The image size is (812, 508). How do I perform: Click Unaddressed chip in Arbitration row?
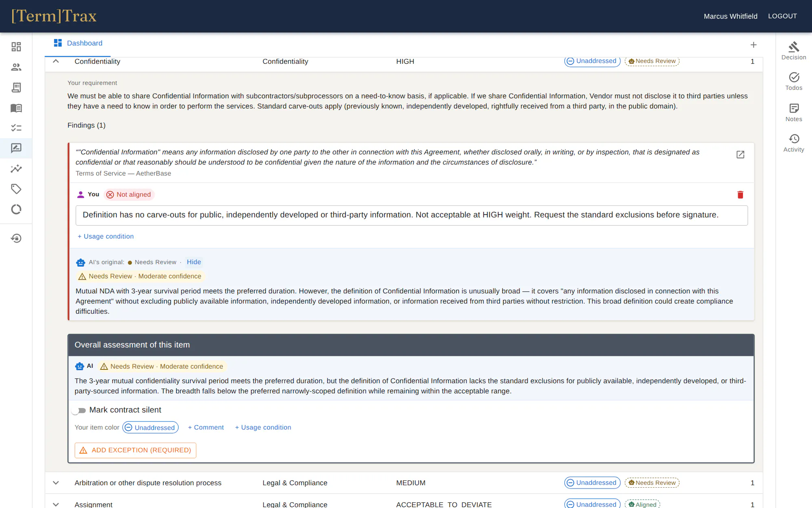[592, 483]
